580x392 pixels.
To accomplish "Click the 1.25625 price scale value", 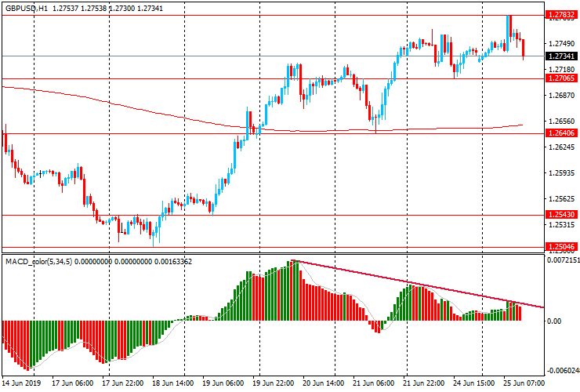I will 562,199.
